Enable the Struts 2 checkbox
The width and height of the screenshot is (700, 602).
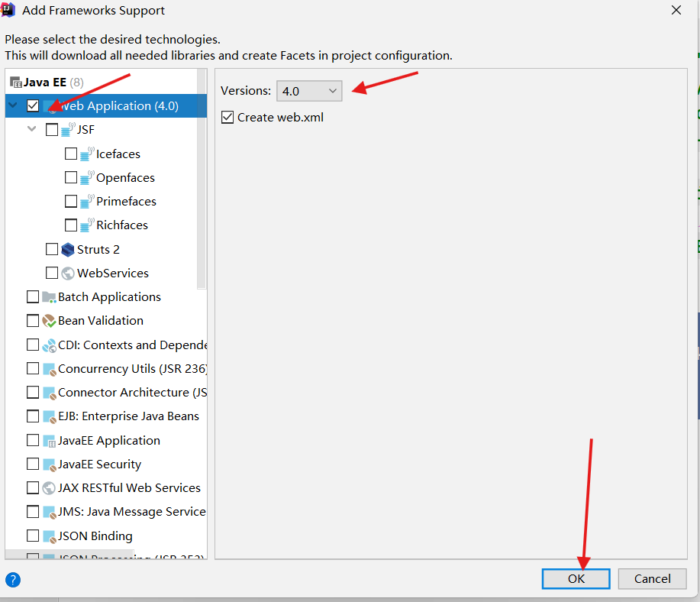[x=52, y=249]
